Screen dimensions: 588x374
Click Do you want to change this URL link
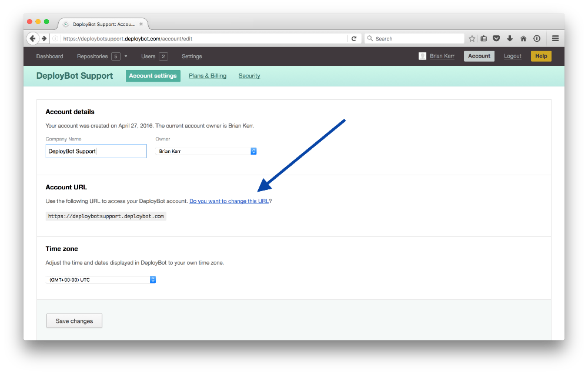tap(229, 201)
